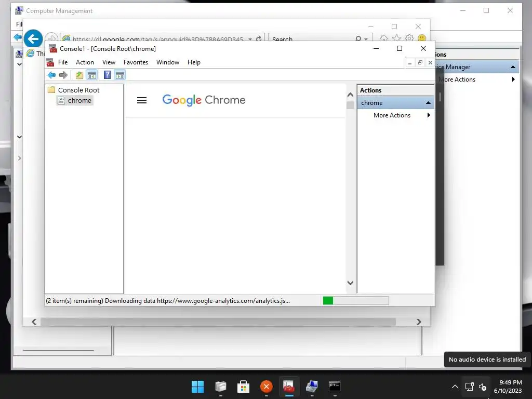Click Internet Explorer refresh icon
532x399 pixels.
259,38
